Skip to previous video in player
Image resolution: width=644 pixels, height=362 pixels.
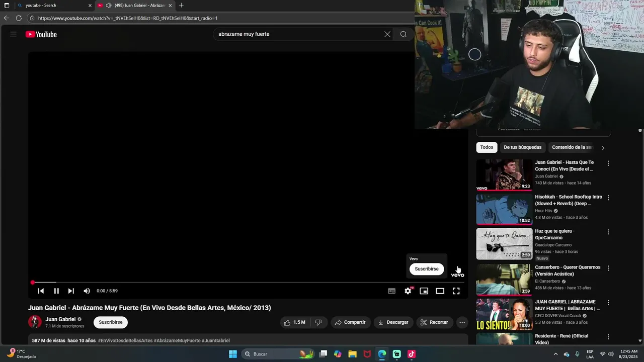[41, 291]
